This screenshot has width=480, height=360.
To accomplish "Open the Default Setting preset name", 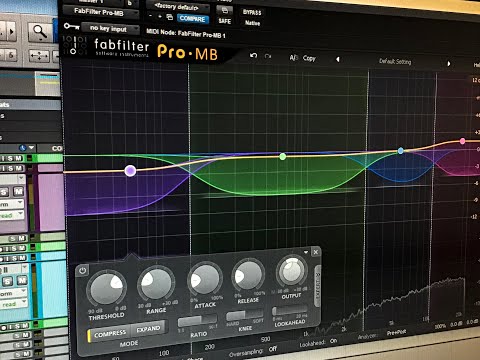I will click(x=395, y=61).
